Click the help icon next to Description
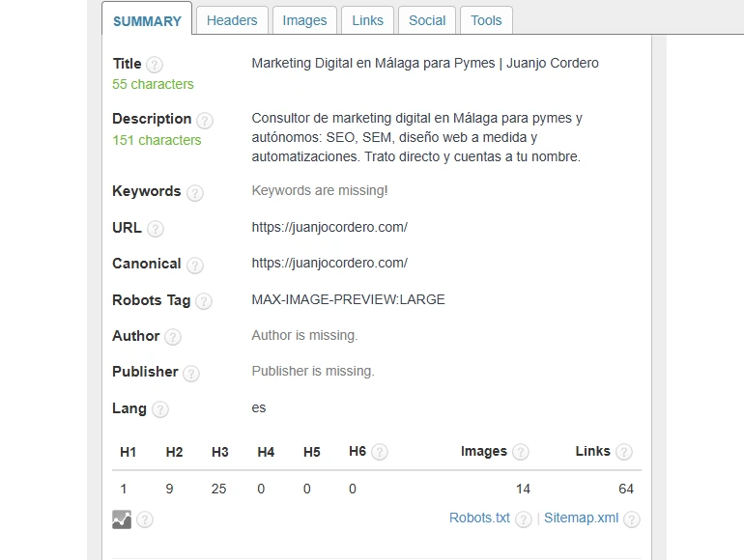 click(205, 121)
